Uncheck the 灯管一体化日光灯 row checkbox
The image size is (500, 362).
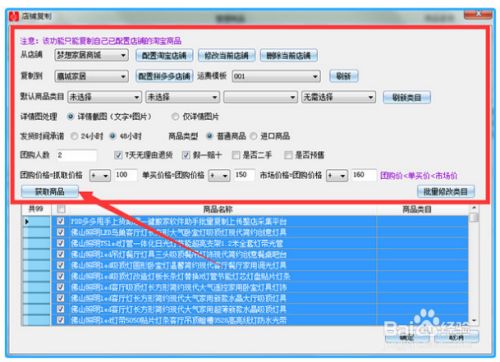pos(60,243)
